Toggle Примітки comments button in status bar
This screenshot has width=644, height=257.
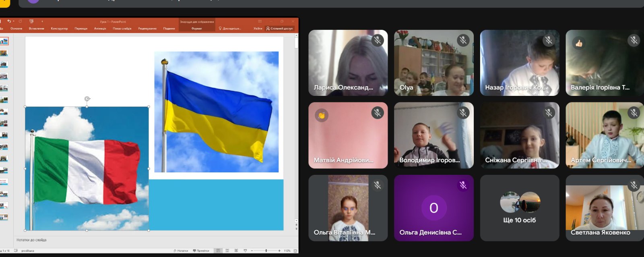coord(201,251)
